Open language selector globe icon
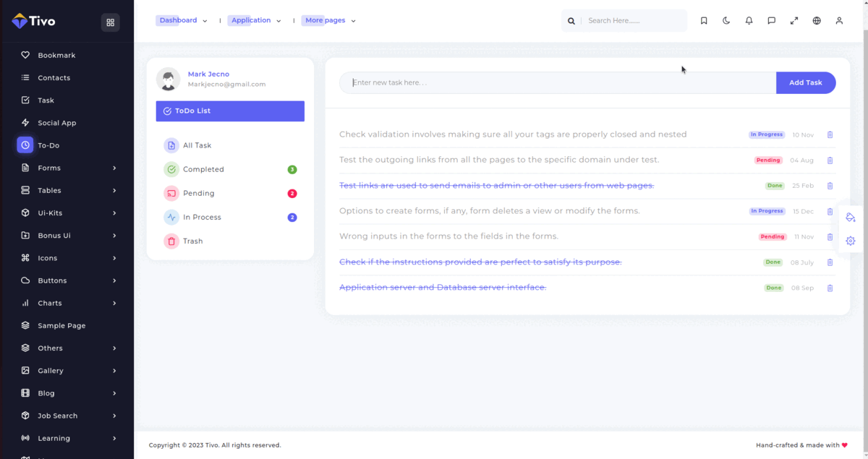This screenshot has width=868, height=459. 817,21
